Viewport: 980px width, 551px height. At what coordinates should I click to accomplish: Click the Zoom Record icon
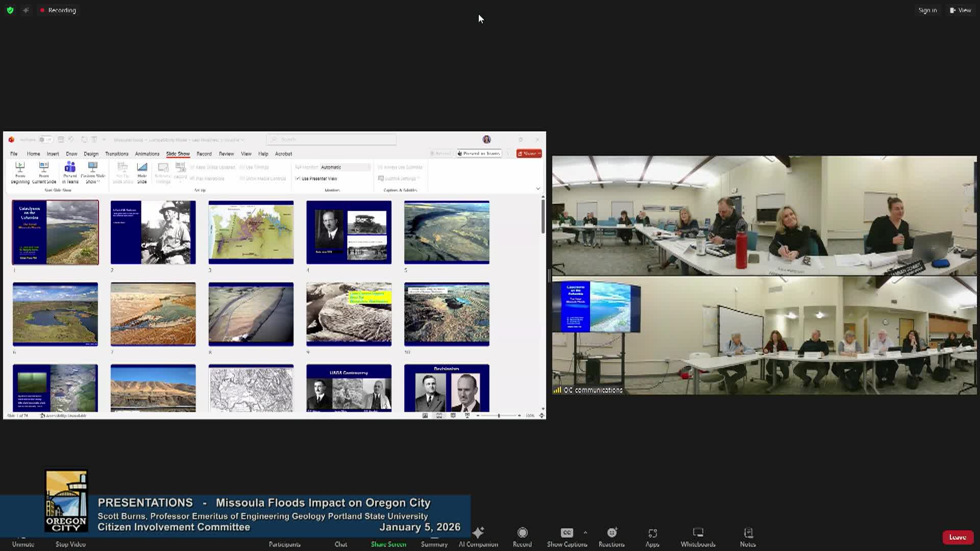522,533
